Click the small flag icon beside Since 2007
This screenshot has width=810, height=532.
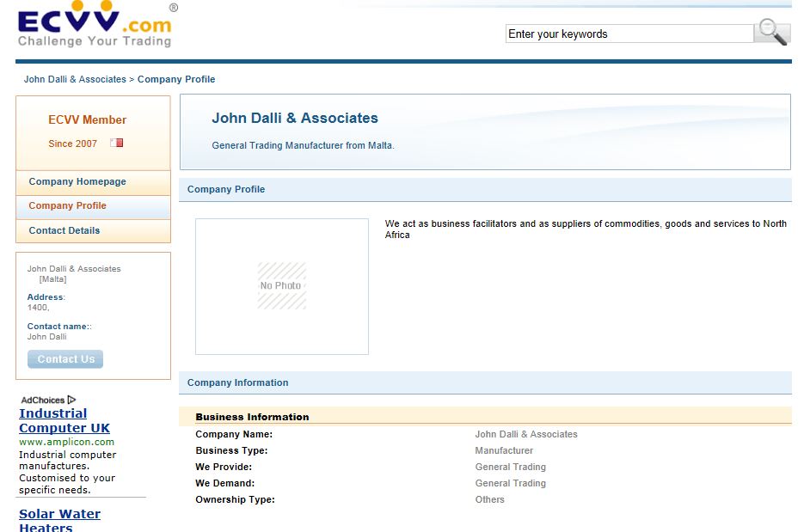coord(117,144)
